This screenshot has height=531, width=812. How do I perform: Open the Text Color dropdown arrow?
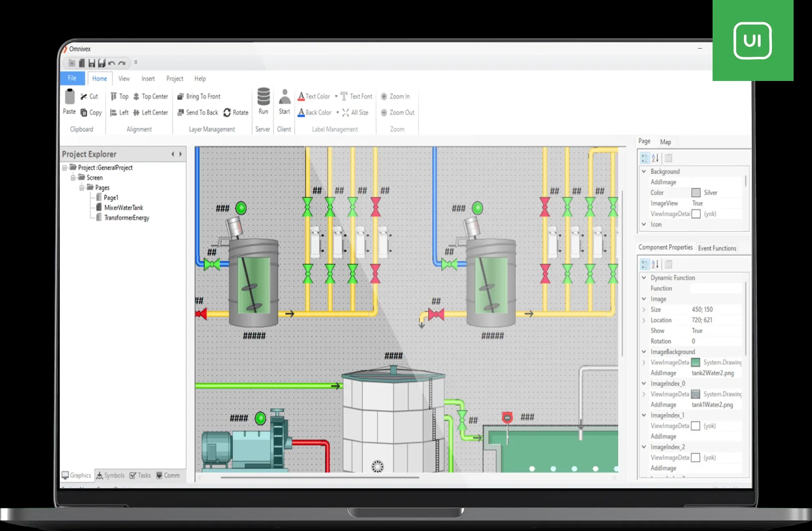(x=336, y=96)
